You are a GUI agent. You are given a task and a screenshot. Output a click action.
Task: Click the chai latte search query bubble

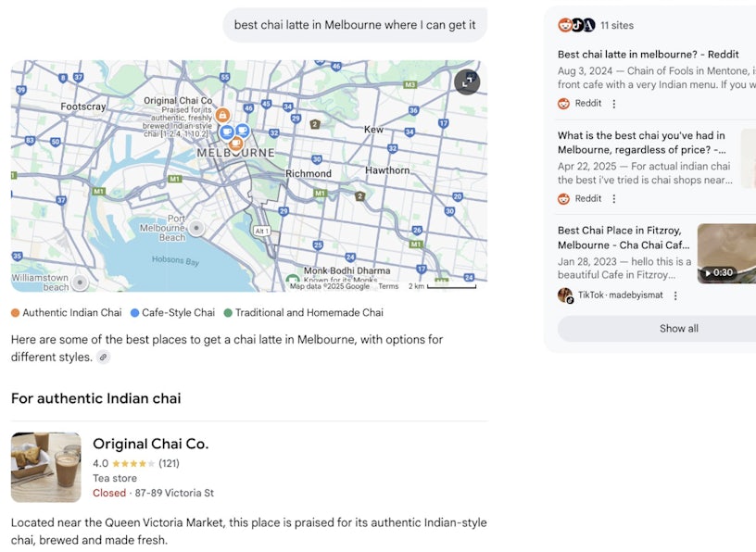(x=355, y=25)
